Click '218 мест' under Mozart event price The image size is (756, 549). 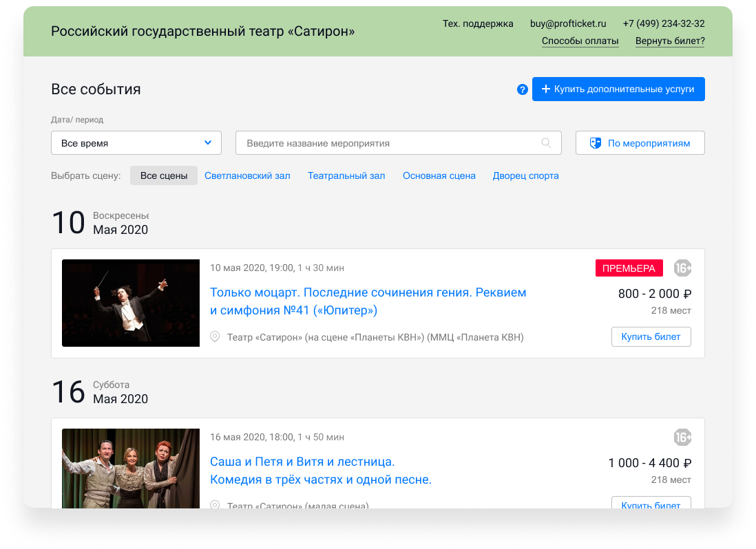(671, 311)
